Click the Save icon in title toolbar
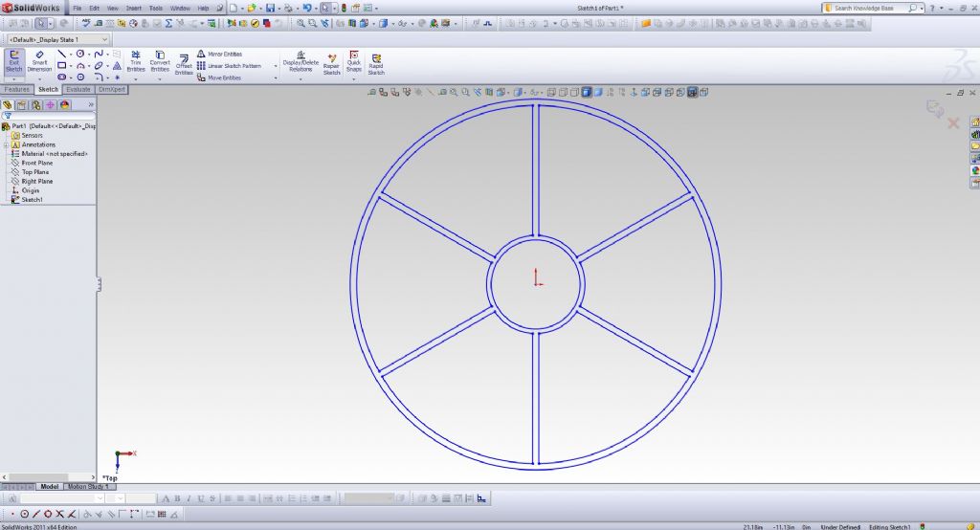 pyautogui.click(x=270, y=8)
